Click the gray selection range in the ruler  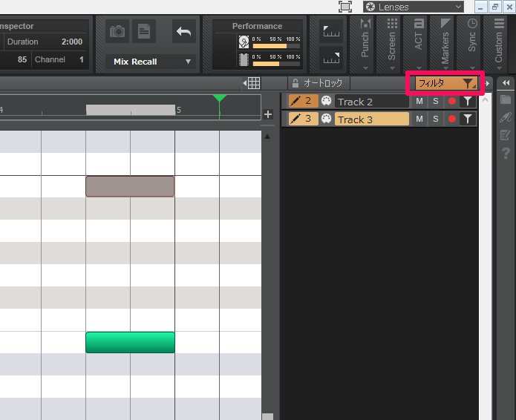point(131,110)
